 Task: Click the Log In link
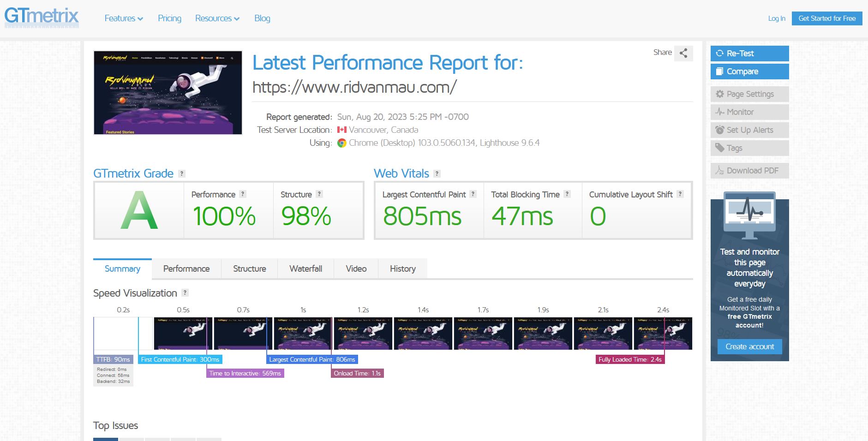click(777, 18)
